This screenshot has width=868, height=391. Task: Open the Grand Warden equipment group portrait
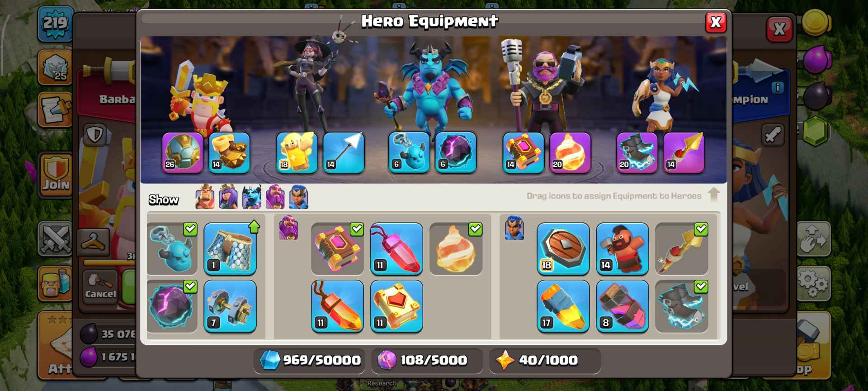288,227
